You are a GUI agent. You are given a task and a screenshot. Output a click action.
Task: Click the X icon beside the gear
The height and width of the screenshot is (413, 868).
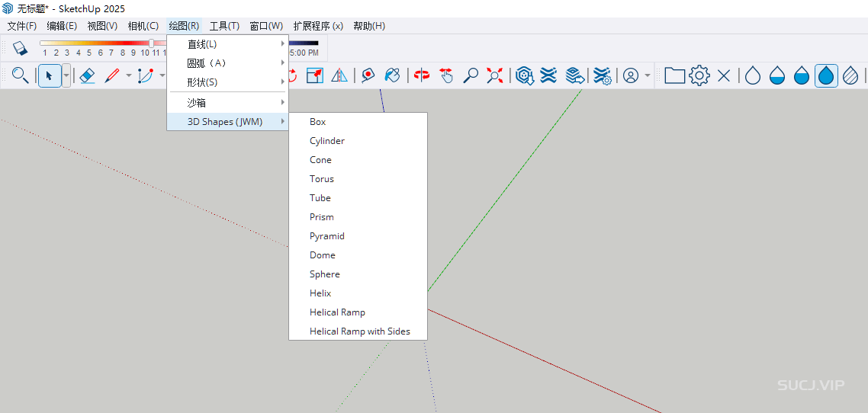[724, 75]
